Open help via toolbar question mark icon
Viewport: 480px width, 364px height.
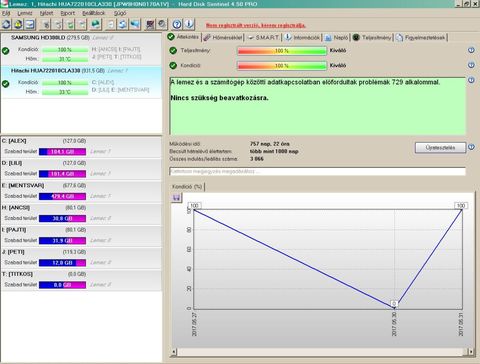(x=177, y=24)
